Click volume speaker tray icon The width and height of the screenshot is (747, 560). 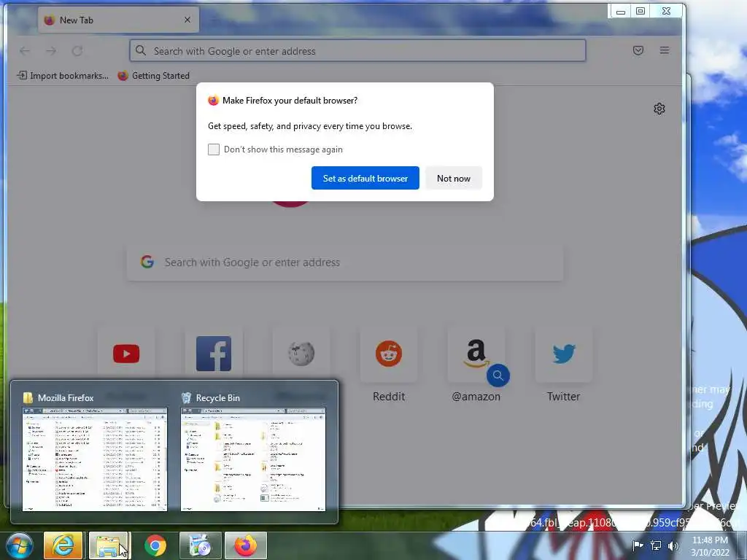click(673, 545)
